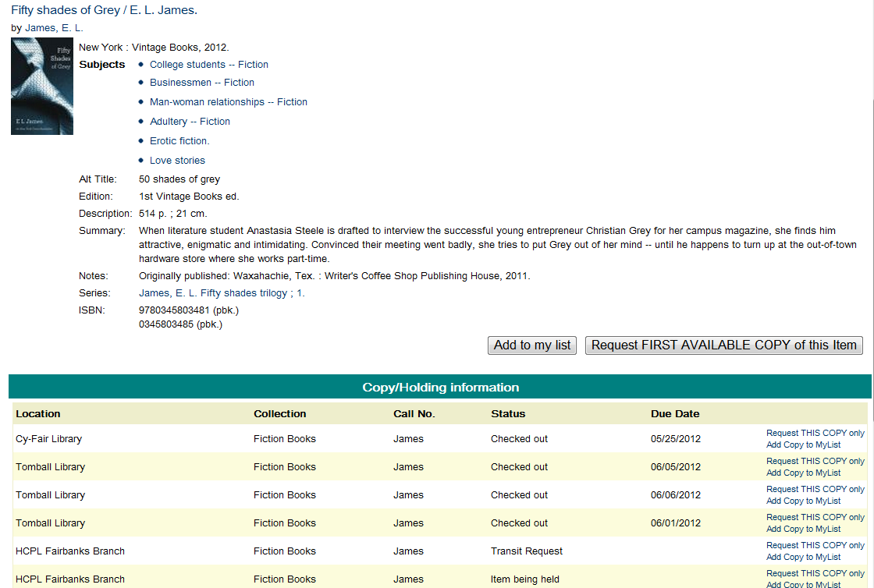This screenshot has height=588, width=874.
Task: Add Tomball copy due 06/05/2012 to MyList
Action: [x=803, y=473]
